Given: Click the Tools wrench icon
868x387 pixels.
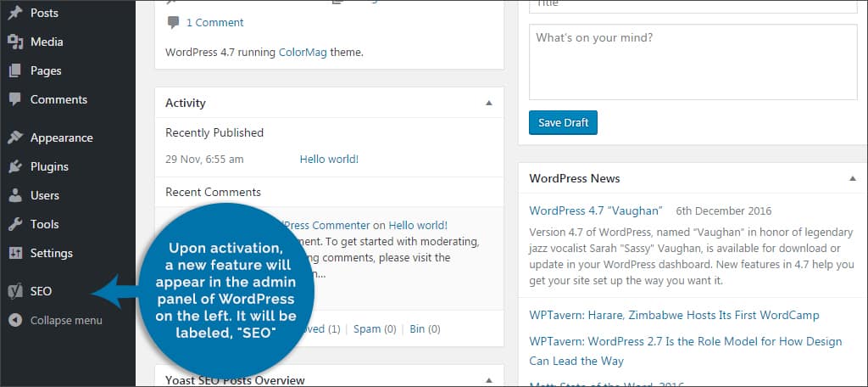Looking at the screenshot, I should 15,224.
